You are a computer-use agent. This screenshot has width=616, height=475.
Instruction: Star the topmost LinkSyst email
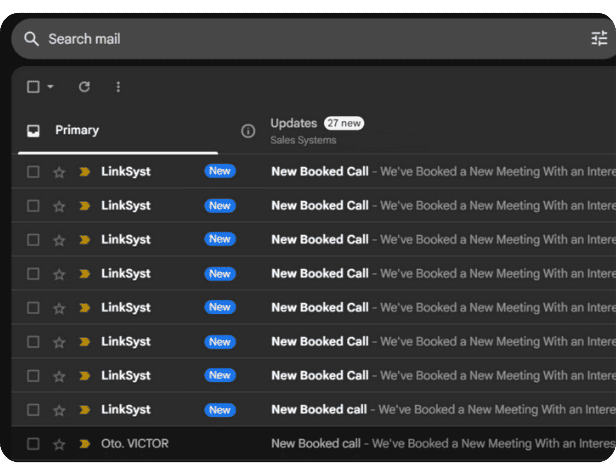[59, 172]
